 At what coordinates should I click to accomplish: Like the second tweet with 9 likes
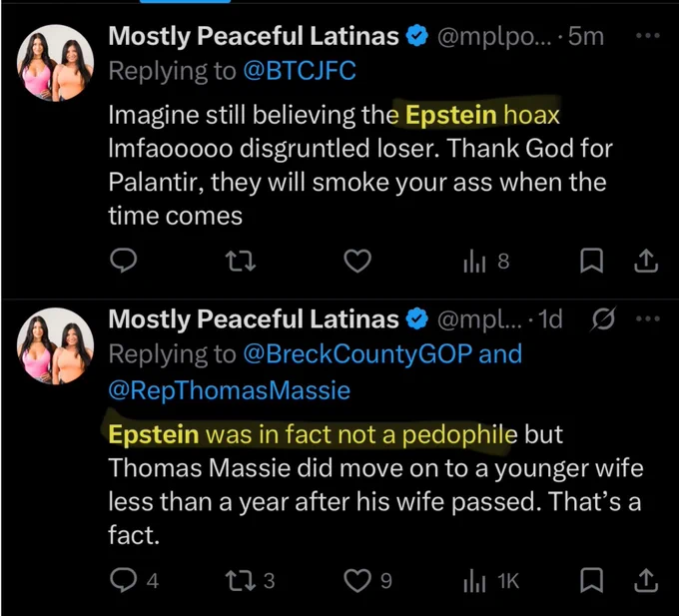click(367, 580)
